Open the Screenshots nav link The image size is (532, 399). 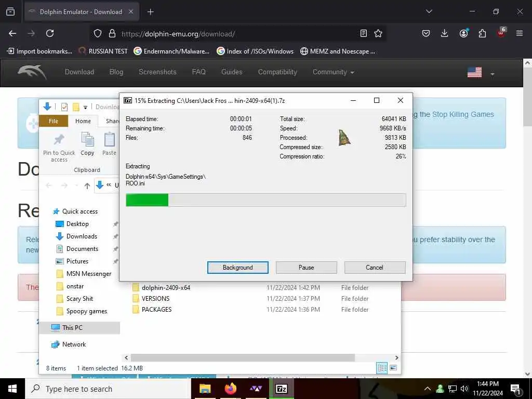click(x=157, y=72)
